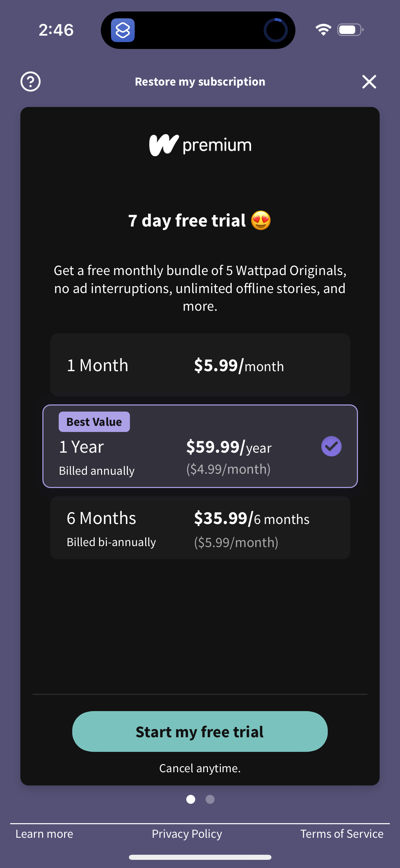Open the Terms of Service link
400x868 pixels.
[x=342, y=834]
